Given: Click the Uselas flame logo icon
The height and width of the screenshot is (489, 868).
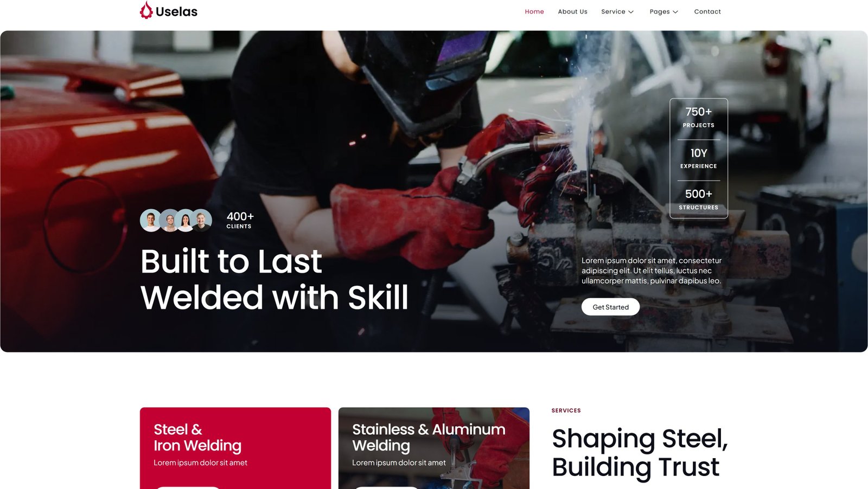Looking at the screenshot, I should [x=146, y=10].
